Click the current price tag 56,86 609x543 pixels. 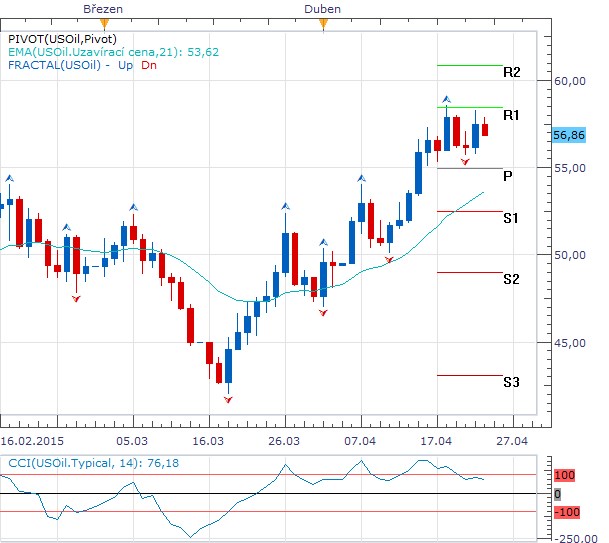coord(569,135)
